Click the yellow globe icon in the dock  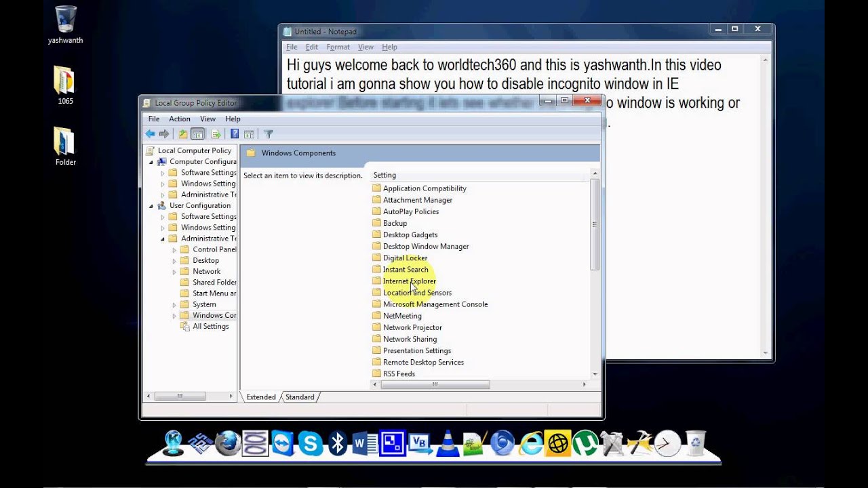[x=558, y=444]
